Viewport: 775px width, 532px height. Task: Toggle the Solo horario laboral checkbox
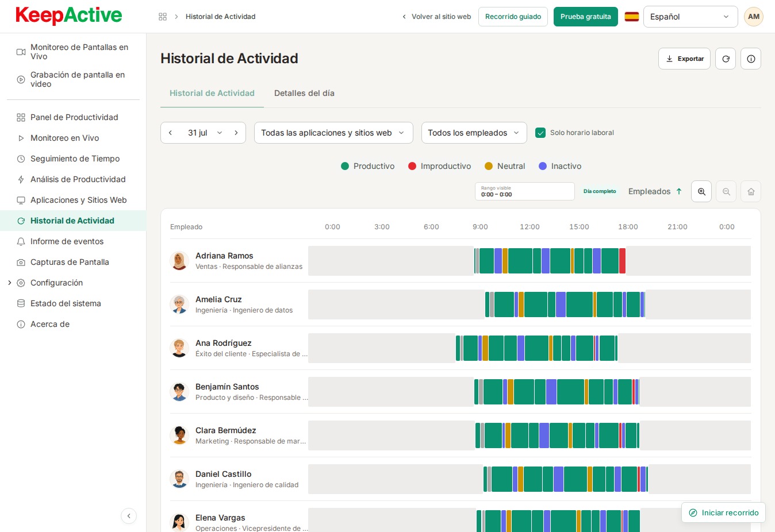click(x=540, y=133)
